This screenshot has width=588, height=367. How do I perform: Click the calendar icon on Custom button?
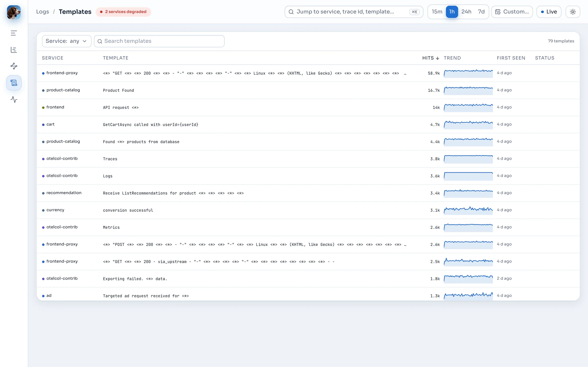[498, 12]
